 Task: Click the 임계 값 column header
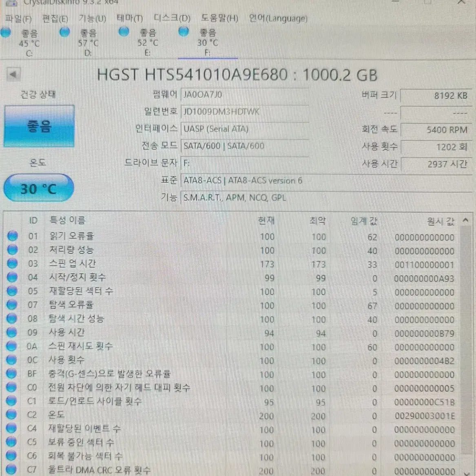[364, 221]
